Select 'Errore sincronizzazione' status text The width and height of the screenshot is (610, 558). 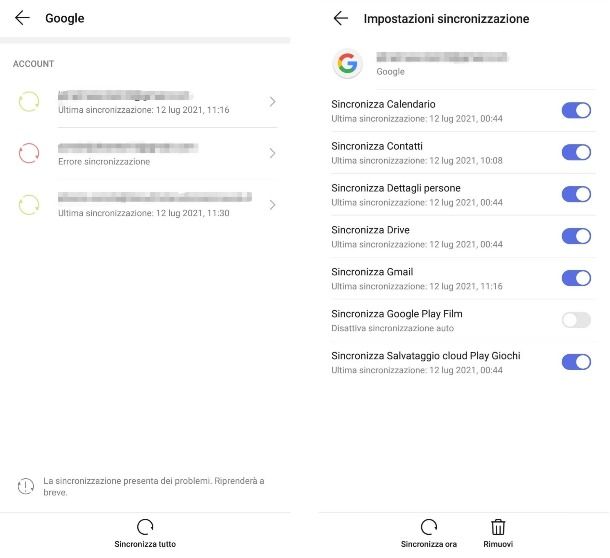coord(104,161)
